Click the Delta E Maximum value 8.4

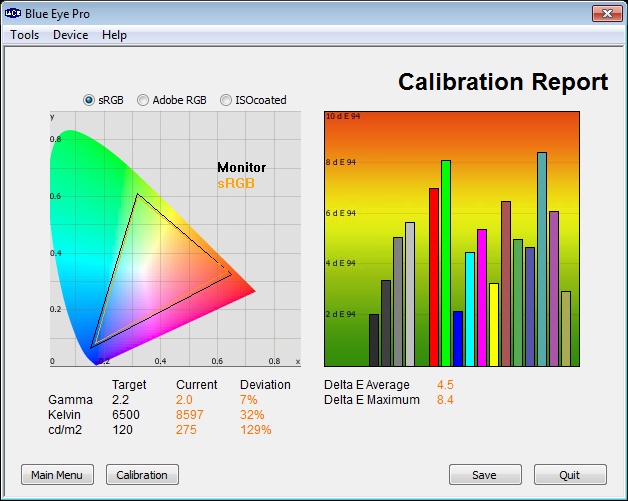click(445, 400)
